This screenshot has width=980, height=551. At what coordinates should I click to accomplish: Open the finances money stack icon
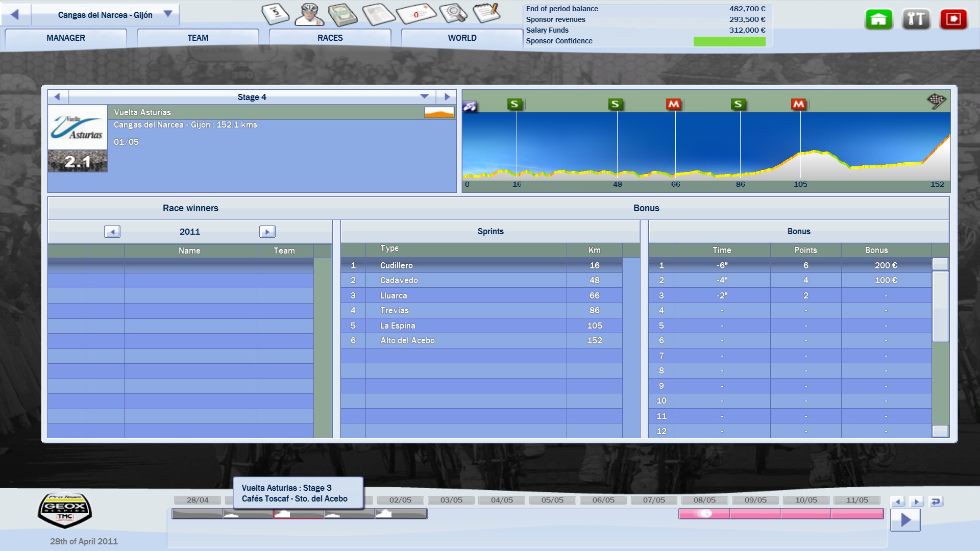[342, 14]
